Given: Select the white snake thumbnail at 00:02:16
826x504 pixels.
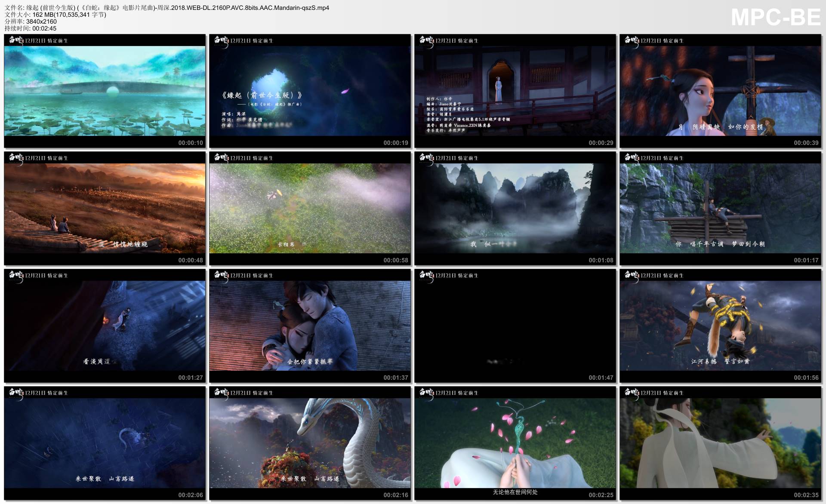Looking at the screenshot, I should coord(310,443).
